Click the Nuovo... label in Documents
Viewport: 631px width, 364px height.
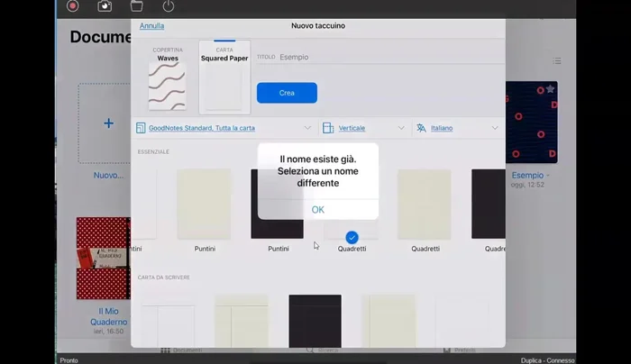point(108,176)
